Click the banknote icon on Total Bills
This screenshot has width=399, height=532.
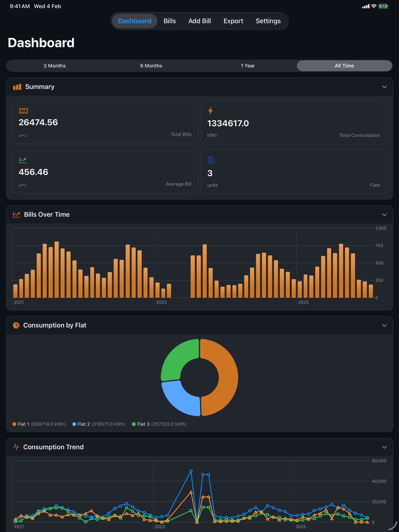23,111
